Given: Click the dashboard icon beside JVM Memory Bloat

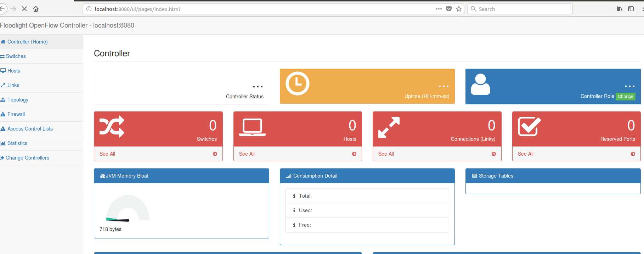Looking at the screenshot, I should click(103, 176).
